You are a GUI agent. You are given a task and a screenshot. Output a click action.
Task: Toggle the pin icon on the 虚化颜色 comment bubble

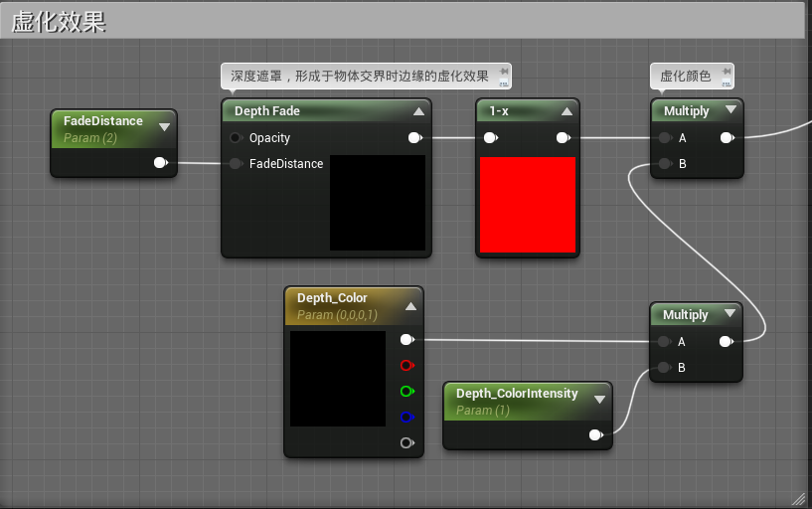coord(727,71)
